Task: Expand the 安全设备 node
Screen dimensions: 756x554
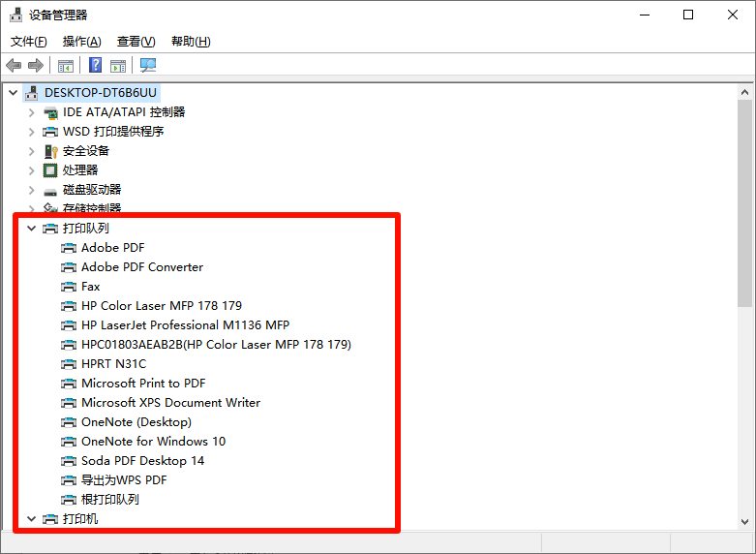Action: tap(31, 151)
